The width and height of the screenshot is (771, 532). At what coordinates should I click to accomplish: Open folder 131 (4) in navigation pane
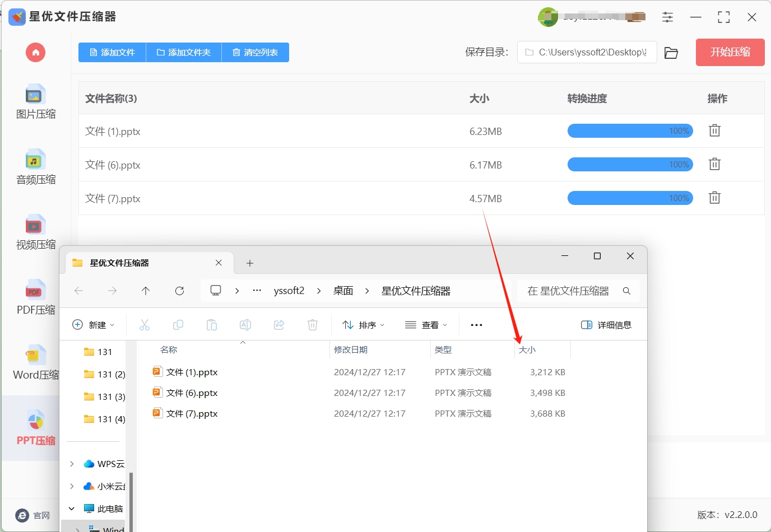[104, 419]
